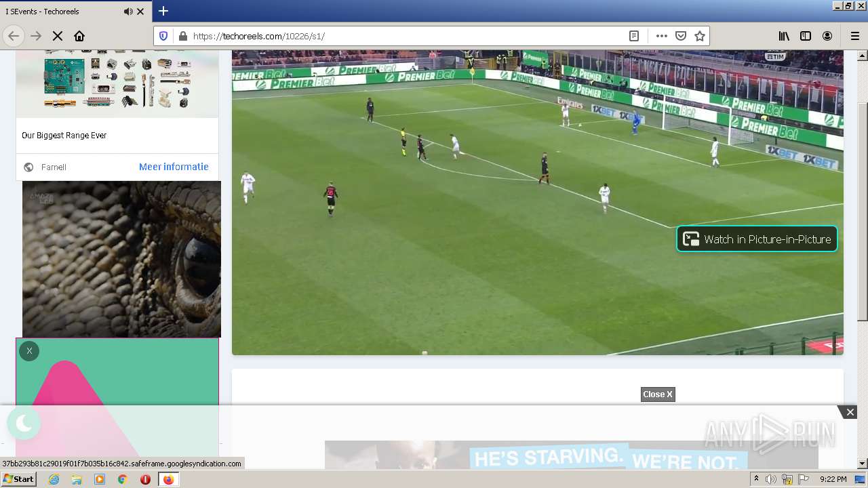Open a new tab with plus button

point(163,11)
